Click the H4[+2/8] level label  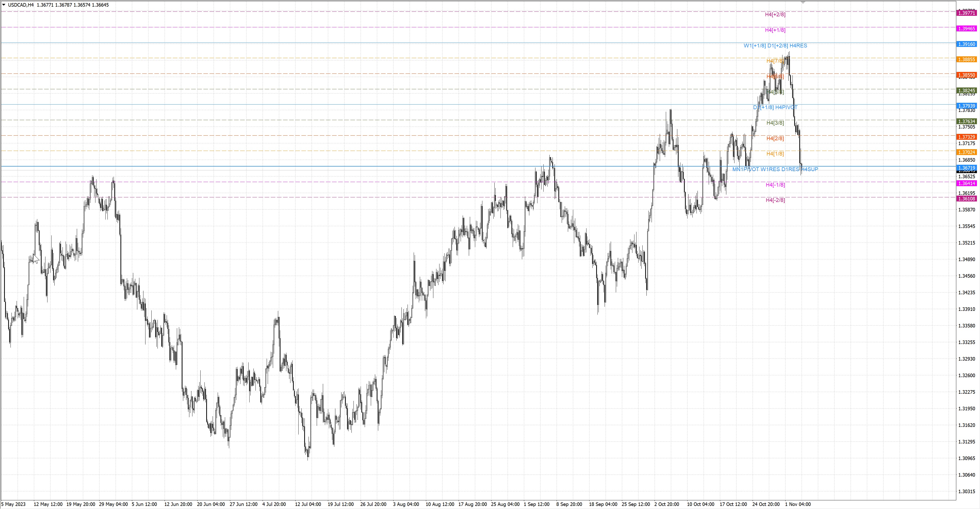pos(775,15)
